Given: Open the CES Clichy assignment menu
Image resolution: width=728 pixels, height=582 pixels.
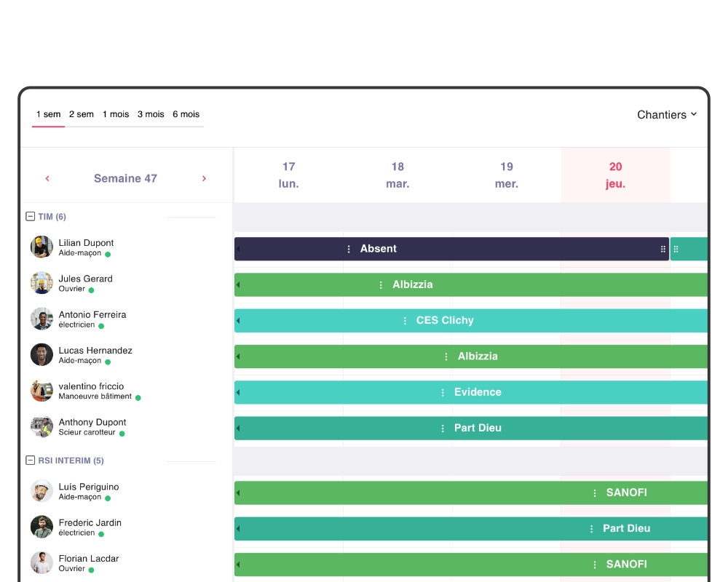Looking at the screenshot, I should 406,320.
